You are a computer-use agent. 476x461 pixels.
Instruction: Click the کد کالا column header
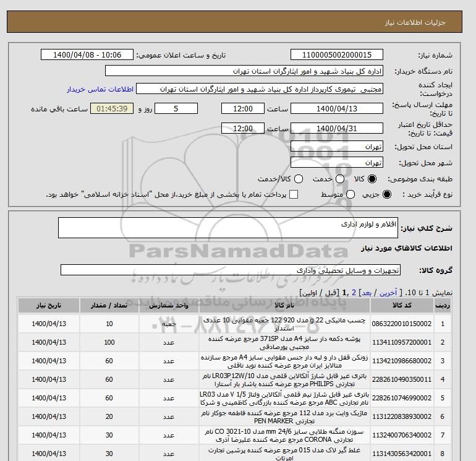tap(402, 306)
